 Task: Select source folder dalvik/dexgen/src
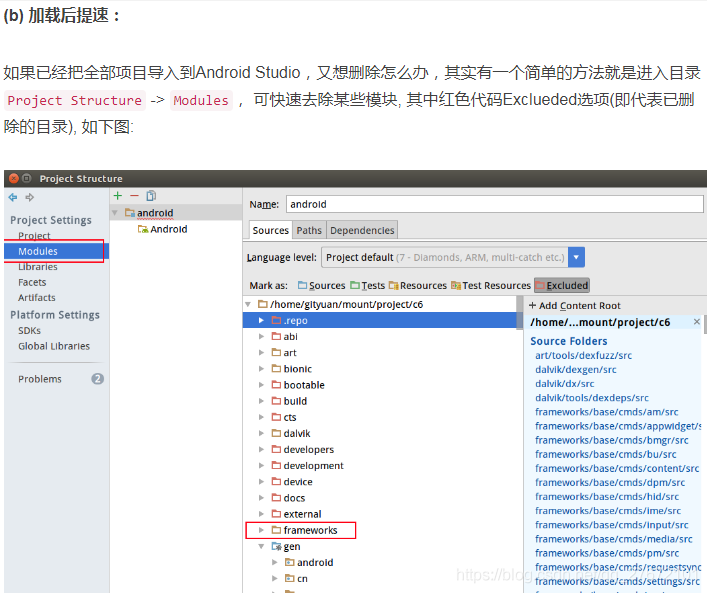(576, 369)
